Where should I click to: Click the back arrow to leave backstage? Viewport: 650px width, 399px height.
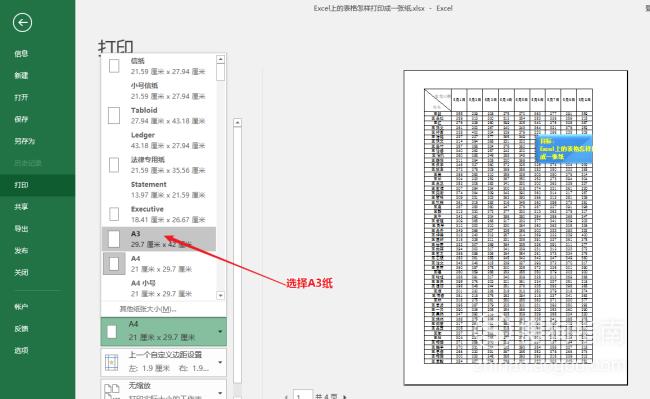[x=22, y=22]
